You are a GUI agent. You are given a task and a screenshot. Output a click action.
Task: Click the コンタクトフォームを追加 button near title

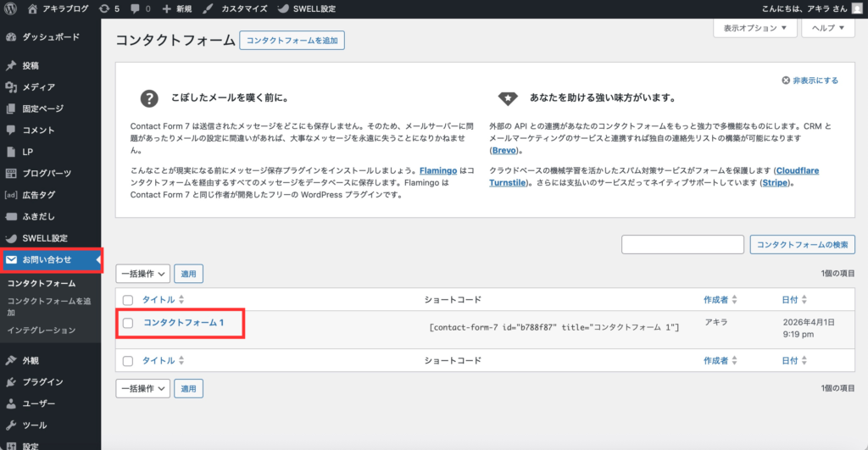292,40
